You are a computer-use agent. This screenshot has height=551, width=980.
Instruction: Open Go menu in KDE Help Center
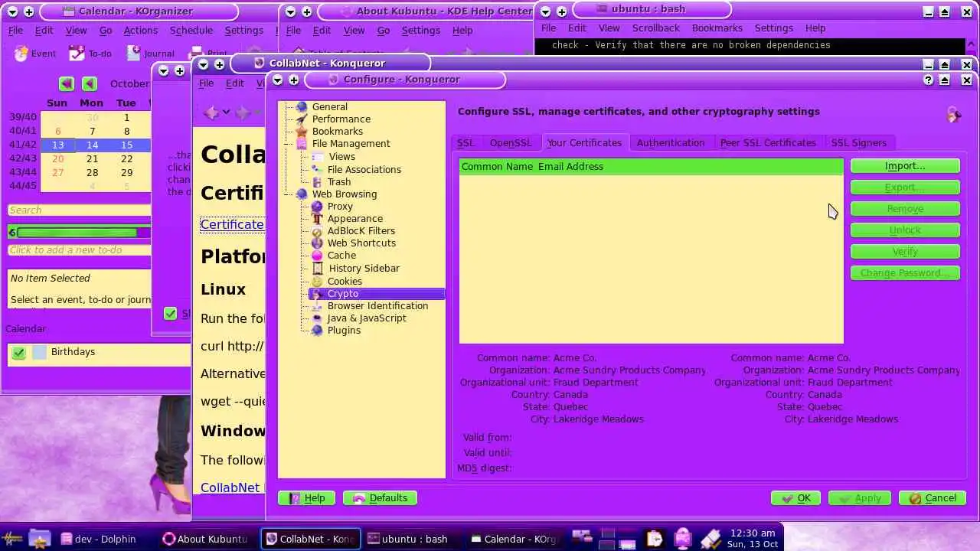[x=384, y=30]
